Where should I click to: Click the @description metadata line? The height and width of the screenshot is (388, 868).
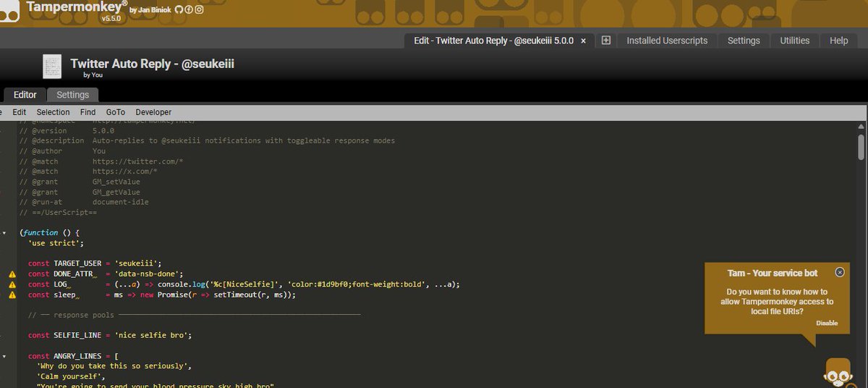(208, 140)
